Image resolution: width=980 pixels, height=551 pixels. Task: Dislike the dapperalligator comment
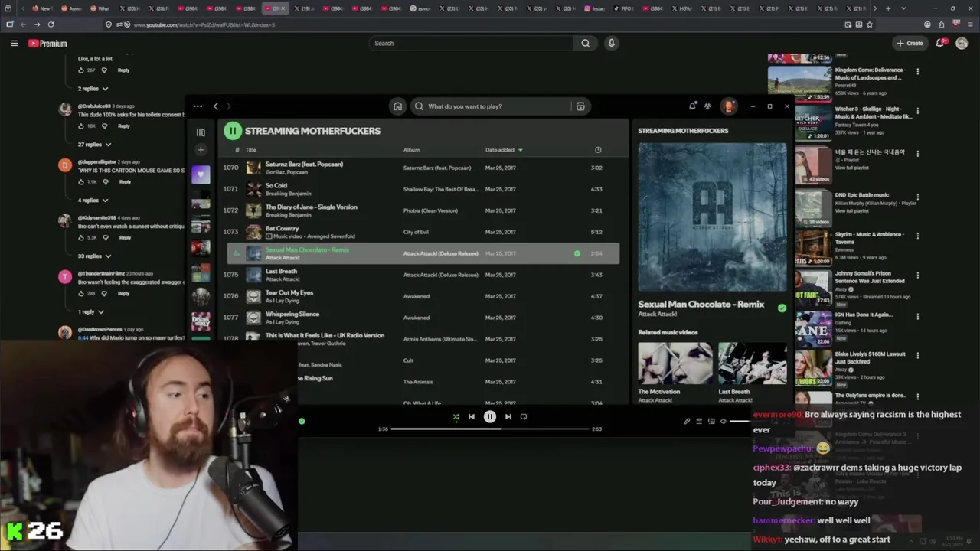[x=105, y=182]
